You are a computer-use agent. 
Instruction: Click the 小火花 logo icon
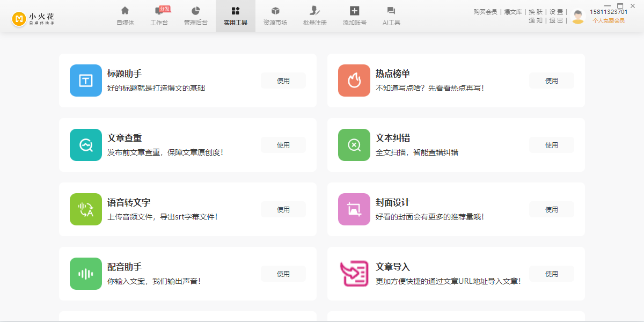(19, 19)
